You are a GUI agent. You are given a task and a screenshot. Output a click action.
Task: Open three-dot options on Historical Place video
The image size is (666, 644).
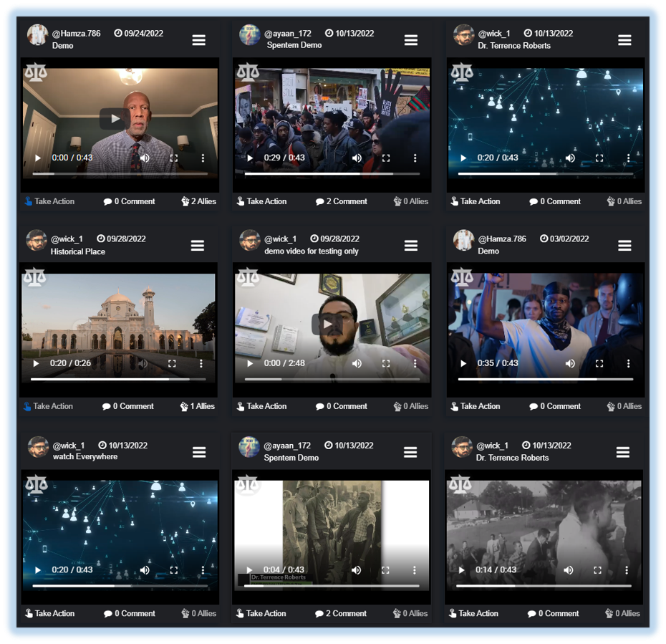coord(201,363)
